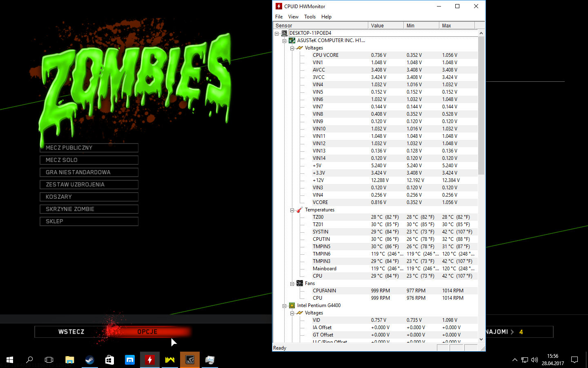The width and height of the screenshot is (588, 368).
Task: Click the Min column header
Action: 421,25
